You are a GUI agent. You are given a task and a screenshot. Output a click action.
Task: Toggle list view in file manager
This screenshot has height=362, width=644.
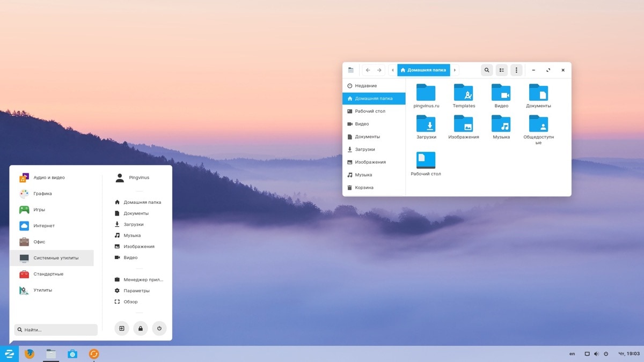(501, 70)
